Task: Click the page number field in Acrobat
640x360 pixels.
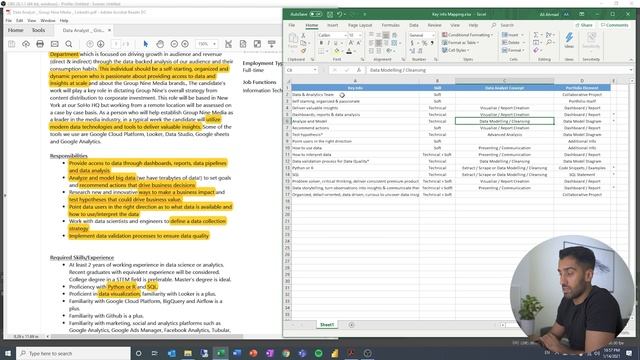Action: (116, 44)
